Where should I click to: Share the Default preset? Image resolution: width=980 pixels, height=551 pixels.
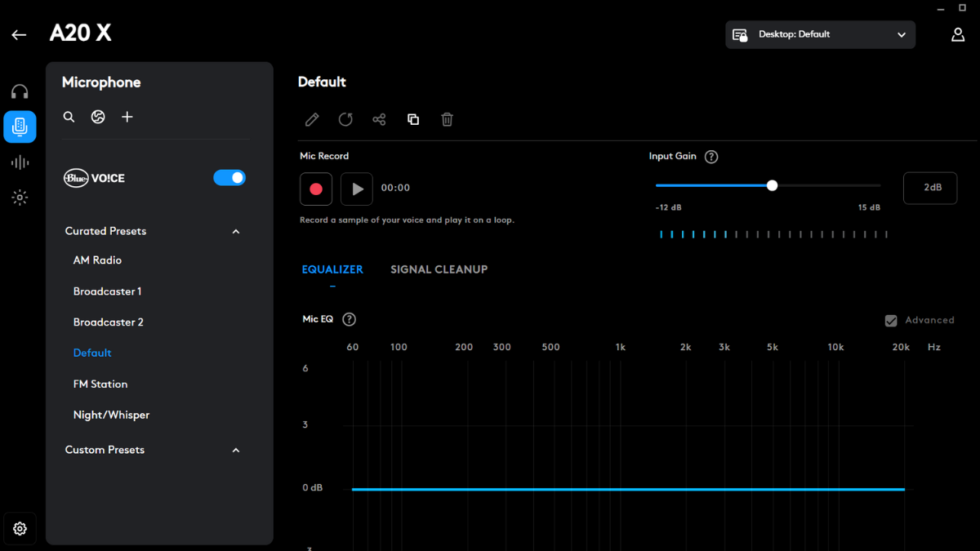point(379,120)
